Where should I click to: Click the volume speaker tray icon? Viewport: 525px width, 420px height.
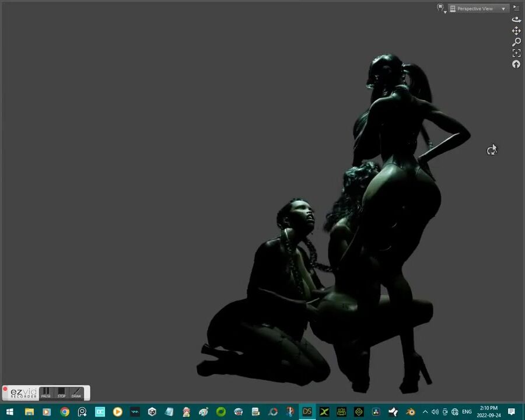tap(435, 412)
